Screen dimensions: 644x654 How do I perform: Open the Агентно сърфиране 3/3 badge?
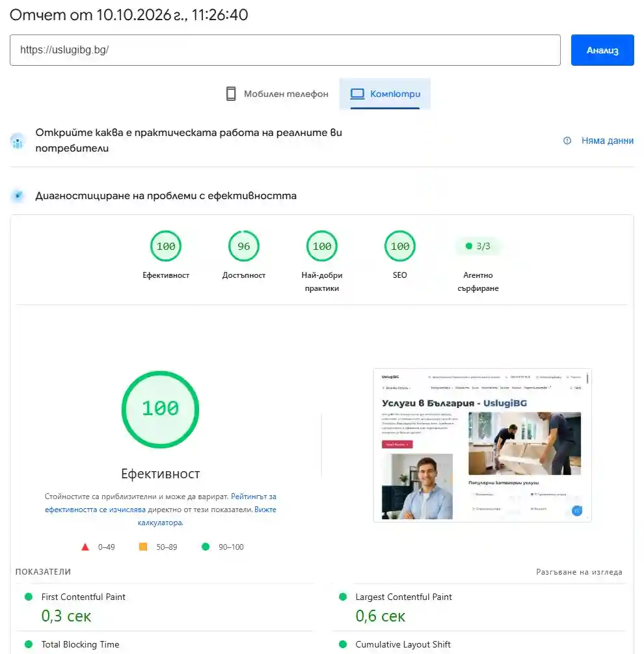pos(477,246)
